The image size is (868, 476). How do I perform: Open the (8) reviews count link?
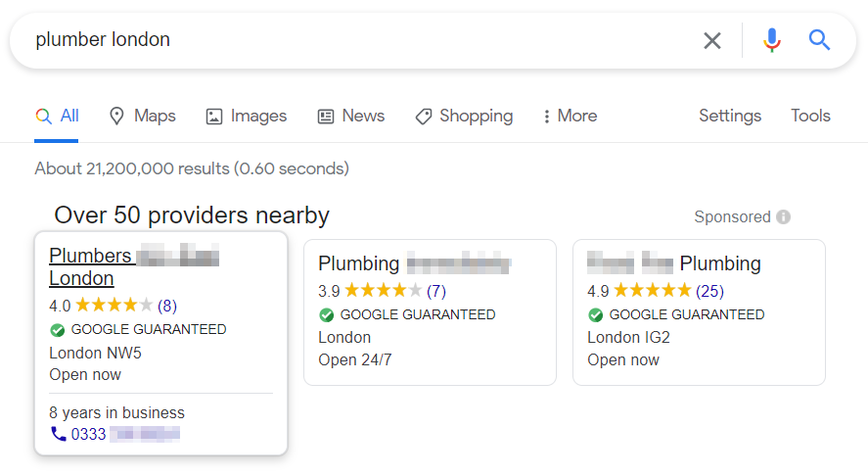pos(167,306)
